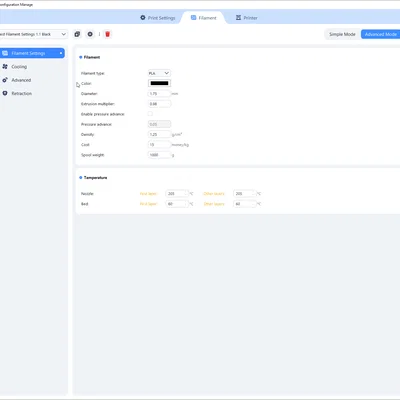Open the Filament type dropdown
400x400 pixels.
click(x=159, y=73)
